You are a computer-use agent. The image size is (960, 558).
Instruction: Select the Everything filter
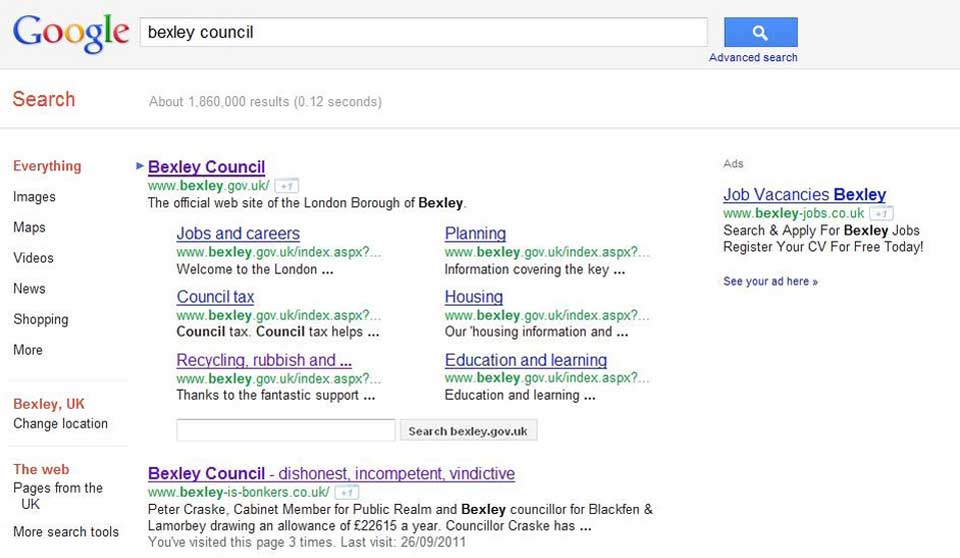(47, 166)
